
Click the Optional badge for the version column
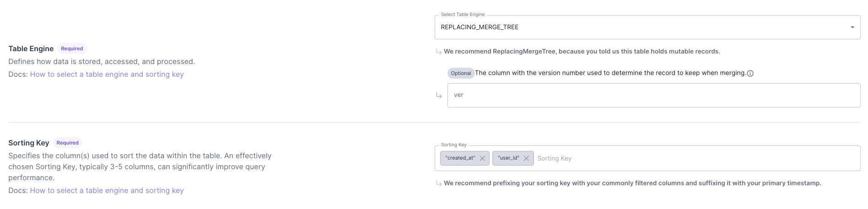coord(461,73)
